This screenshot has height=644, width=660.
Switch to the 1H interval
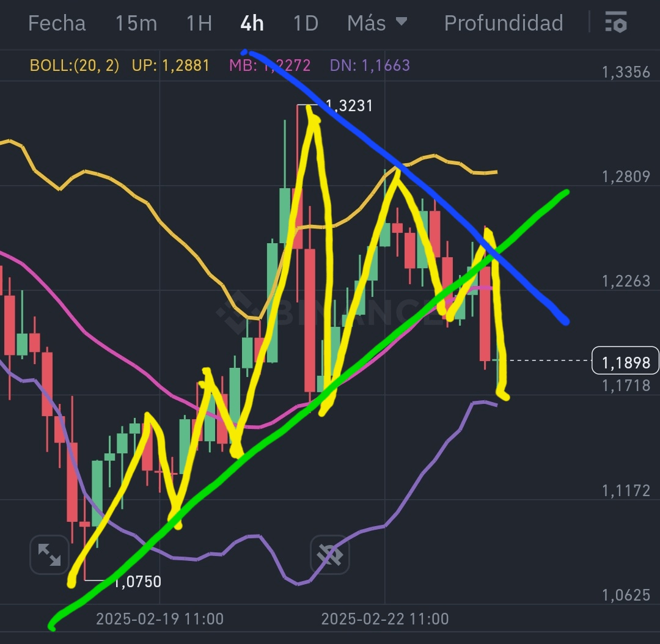(199, 23)
